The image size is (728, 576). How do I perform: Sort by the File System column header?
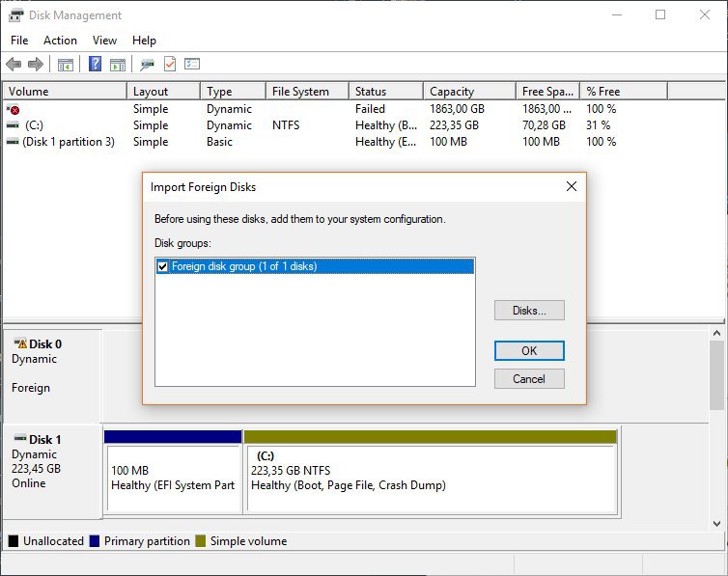coord(307,92)
